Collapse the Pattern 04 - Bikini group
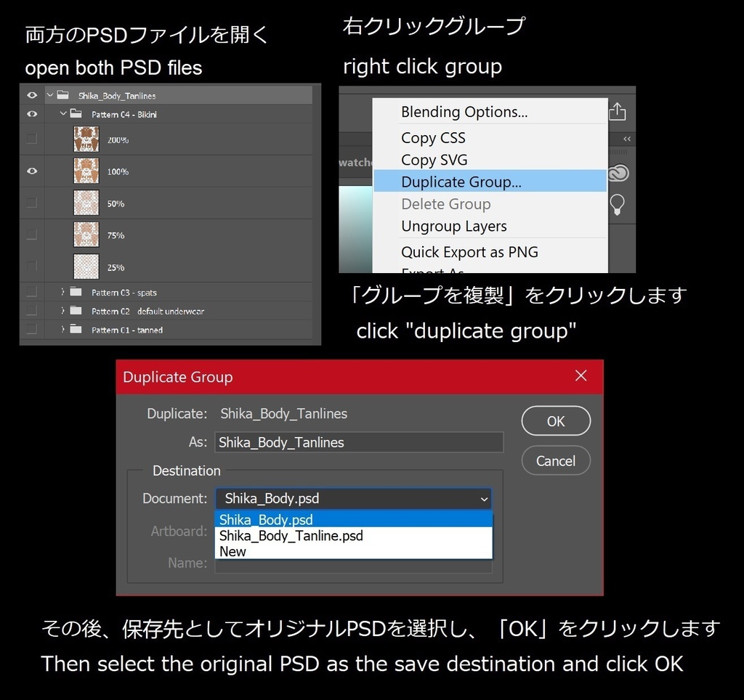Image resolution: width=744 pixels, height=700 pixels. 62,114
